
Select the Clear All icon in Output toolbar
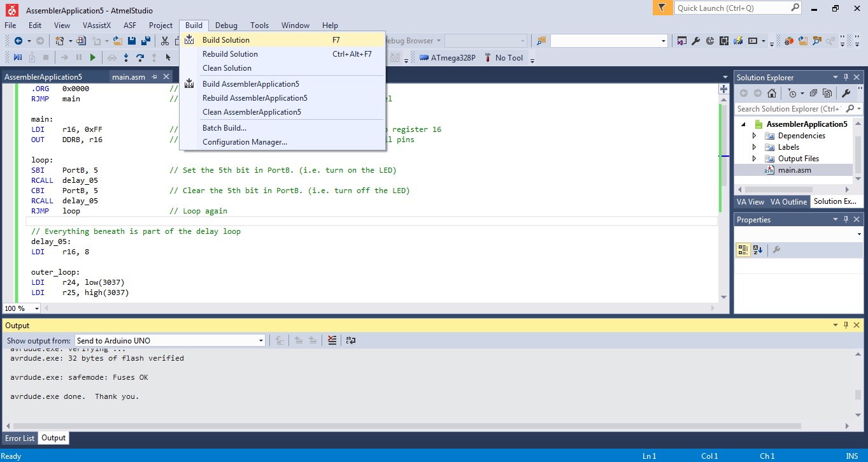pos(332,340)
